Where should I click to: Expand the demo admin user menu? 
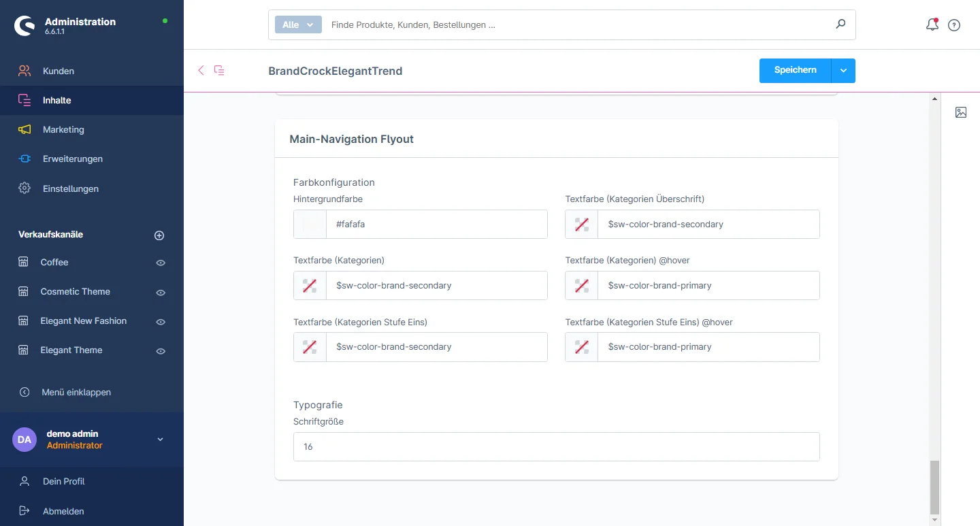tap(161, 440)
